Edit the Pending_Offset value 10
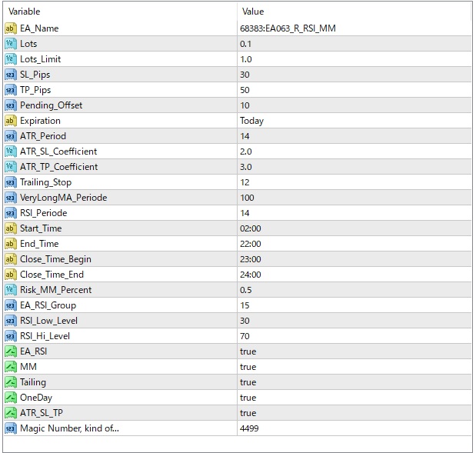476x453 pixels. [245, 105]
